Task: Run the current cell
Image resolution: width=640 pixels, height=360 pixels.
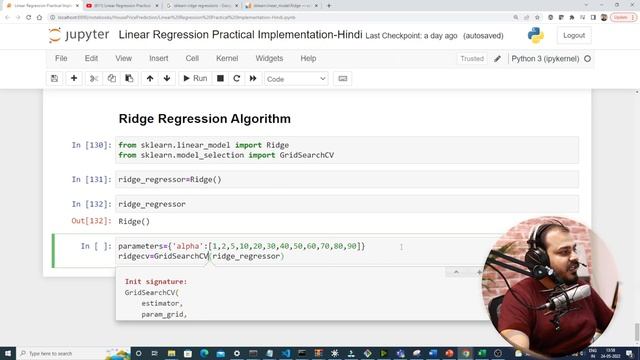Action: click(x=195, y=78)
